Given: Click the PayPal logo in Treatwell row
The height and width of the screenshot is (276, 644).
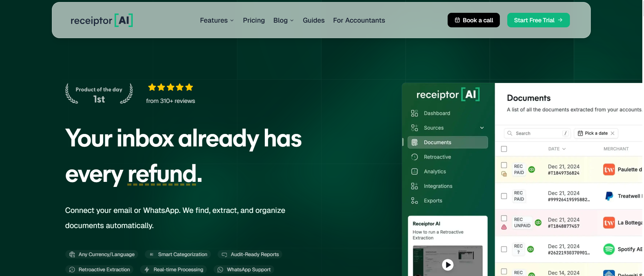Looking at the screenshot, I should [609, 196].
